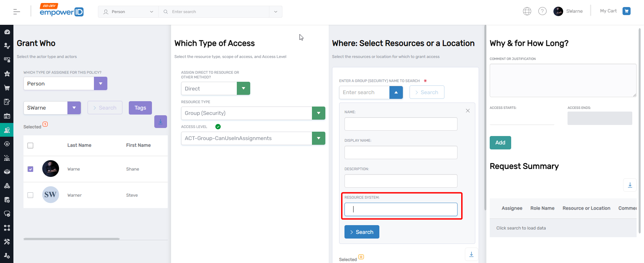
Task: Sort by the First Name column header
Action: (x=138, y=145)
